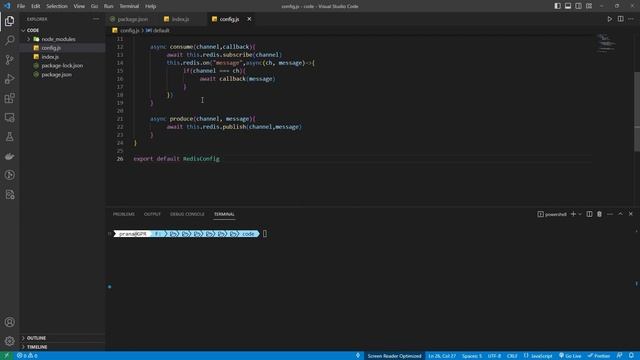This screenshot has width=640, height=360.
Task: Kill the terminal with trash icon
Action: point(599,214)
